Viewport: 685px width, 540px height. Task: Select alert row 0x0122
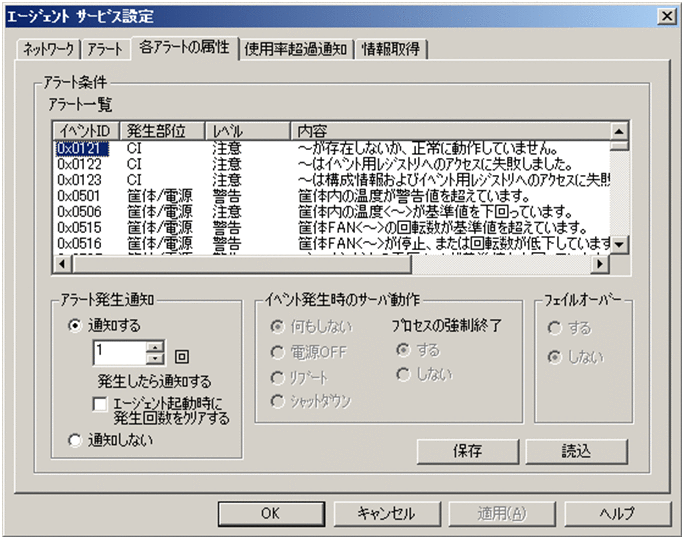(x=332, y=164)
